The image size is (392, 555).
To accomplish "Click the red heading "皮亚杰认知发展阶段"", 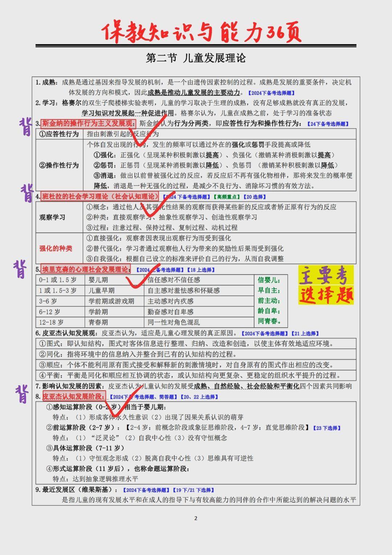I will (x=73, y=396).
